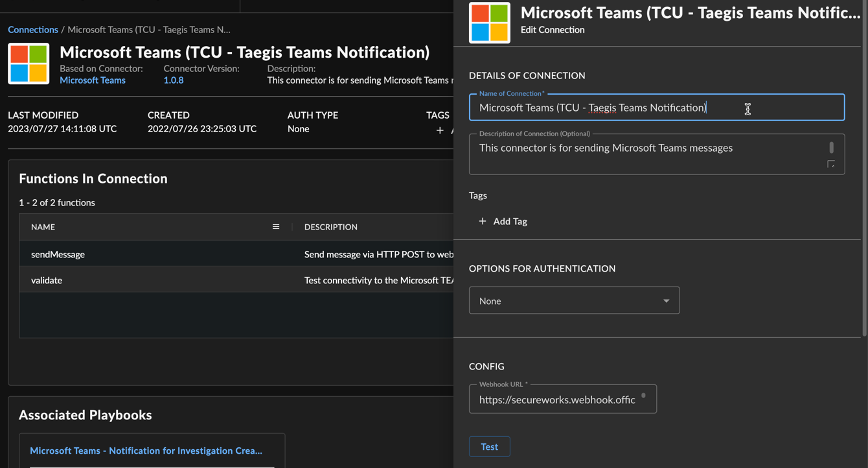Image resolution: width=868 pixels, height=468 pixels.
Task: Open connector version 1.0.8 link
Action: click(x=174, y=80)
